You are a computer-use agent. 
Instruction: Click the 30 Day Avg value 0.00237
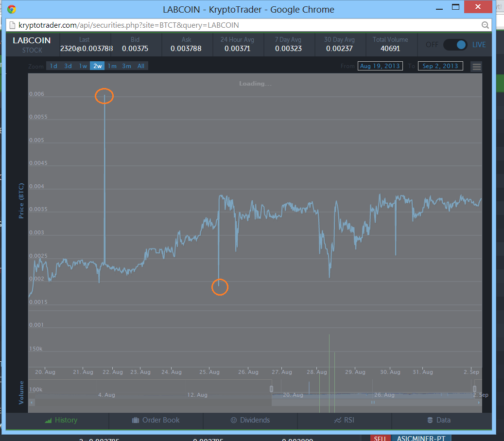pyautogui.click(x=339, y=49)
